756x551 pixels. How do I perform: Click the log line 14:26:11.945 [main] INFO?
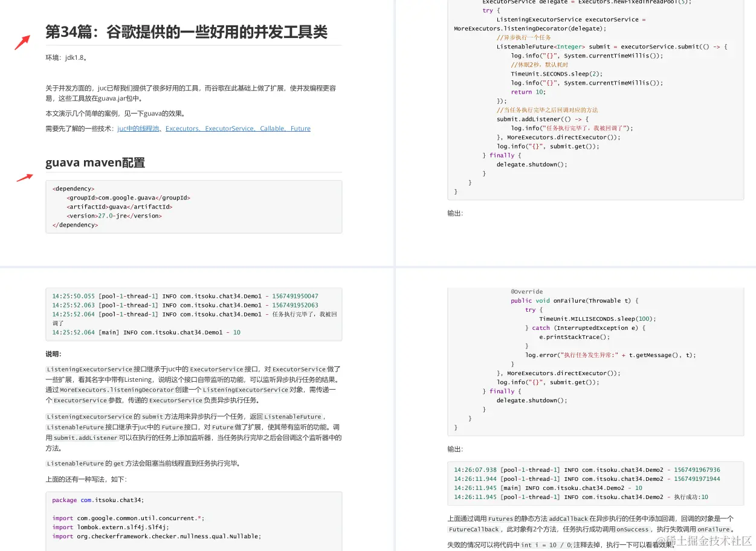(548, 488)
